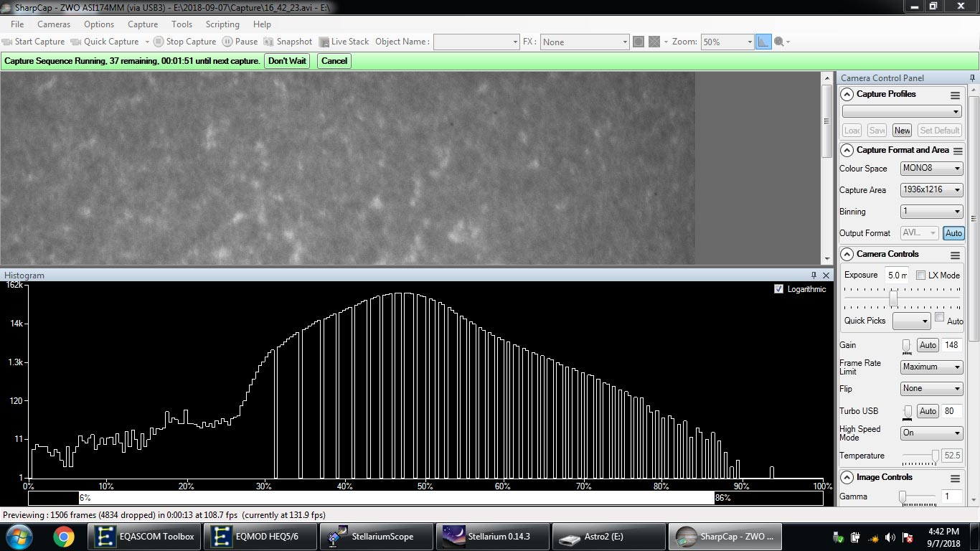Toggle the Gain Auto button
This screenshot has height=551, width=980.
point(928,345)
